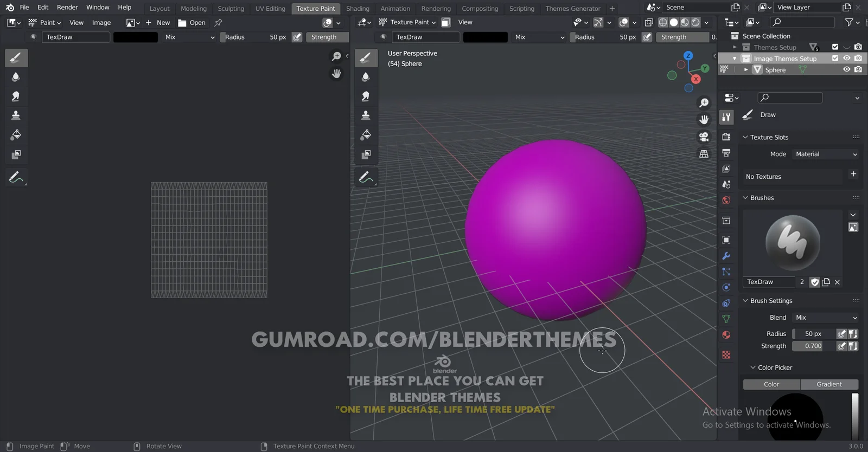Viewport: 868px width, 452px height.
Task: Open the File menu
Action: coord(24,8)
